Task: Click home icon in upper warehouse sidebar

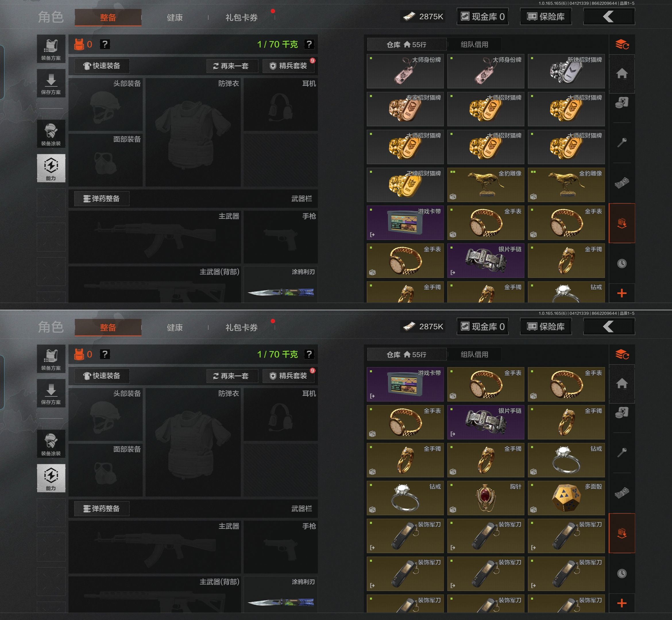Action: pyautogui.click(x=622, y=74)
